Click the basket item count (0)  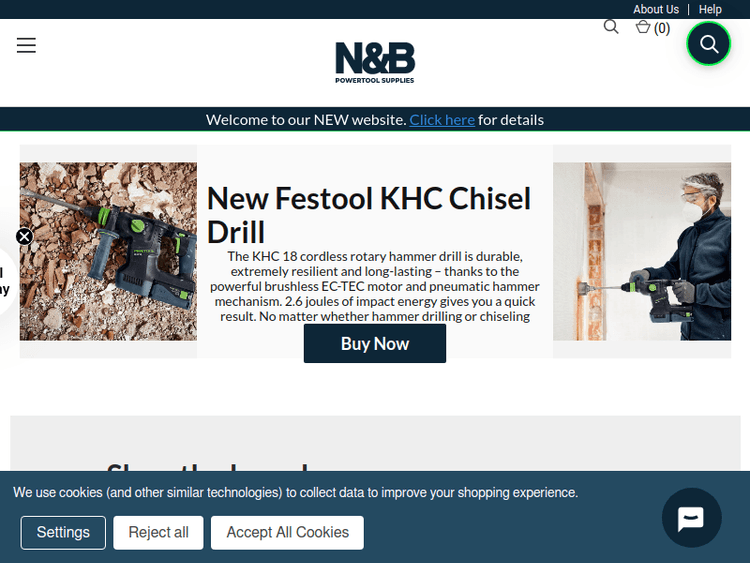point(662,28)
